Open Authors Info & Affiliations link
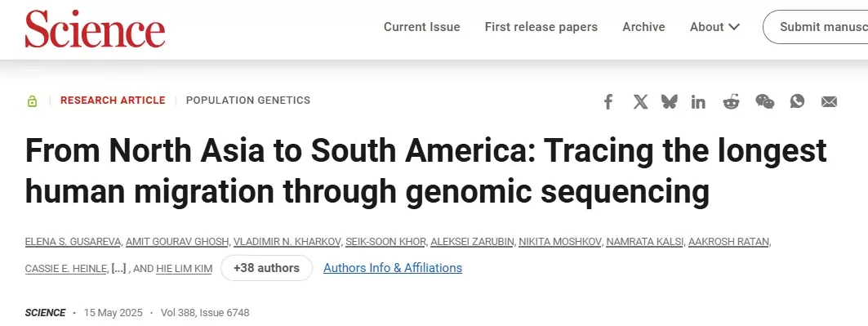Viewport: 868px width, 326px height. 393,268
